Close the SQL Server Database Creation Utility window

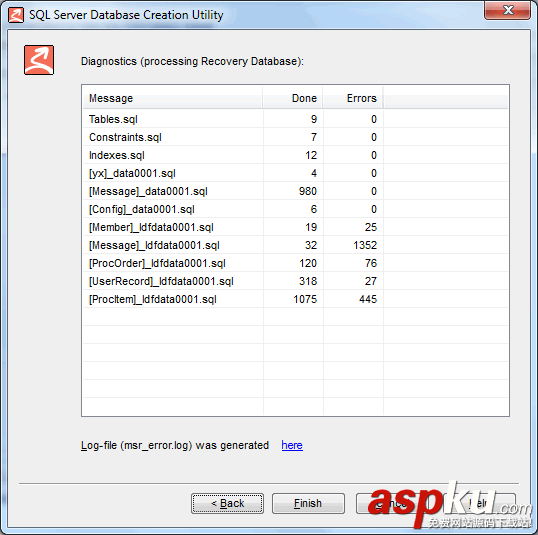pos(507,10)
